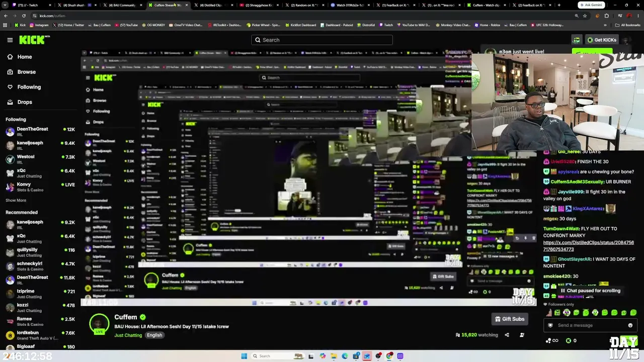Click the Gift Subs button
644x362 pixels.
(509, 319)
